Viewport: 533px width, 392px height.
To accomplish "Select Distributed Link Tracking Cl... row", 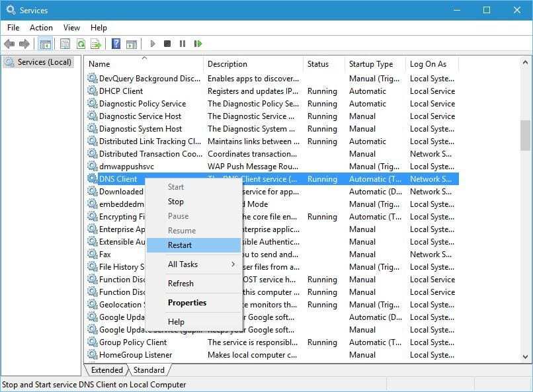I will coord(272,141).
